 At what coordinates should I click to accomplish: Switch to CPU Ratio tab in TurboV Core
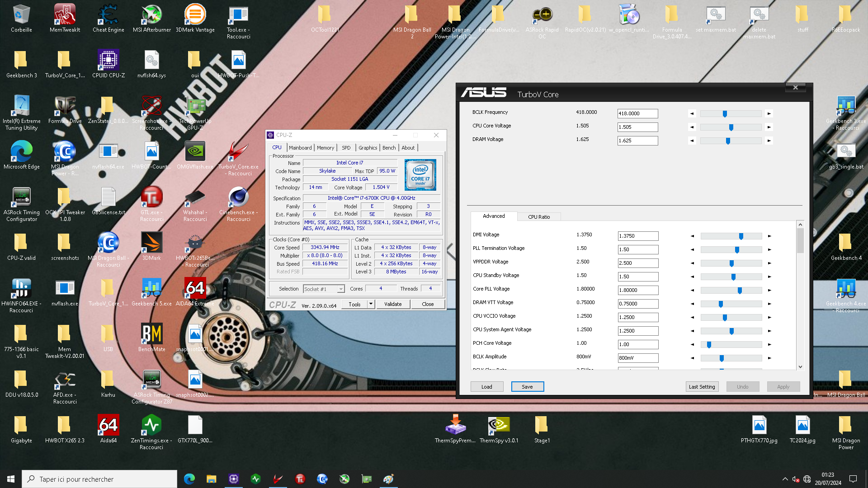click(x=539, y=217)
